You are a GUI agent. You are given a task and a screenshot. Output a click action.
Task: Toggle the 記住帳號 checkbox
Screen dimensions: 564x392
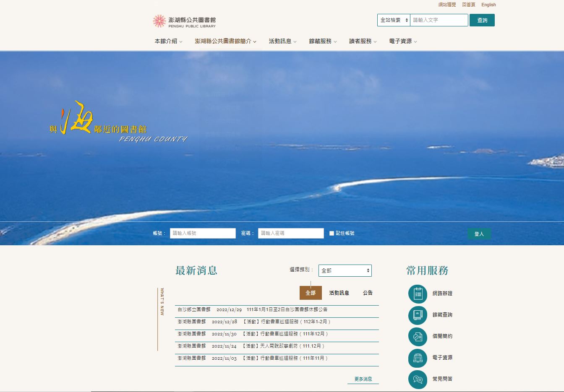tap(332, 234)
